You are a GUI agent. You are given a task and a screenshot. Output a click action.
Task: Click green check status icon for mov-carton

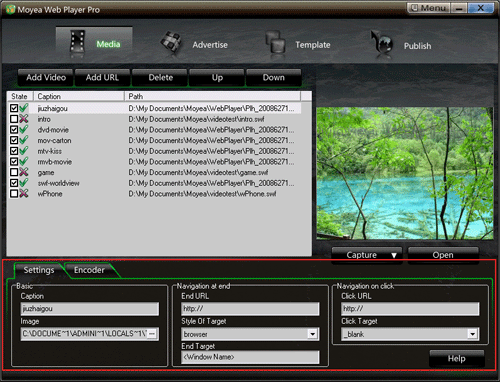[24, 140]
